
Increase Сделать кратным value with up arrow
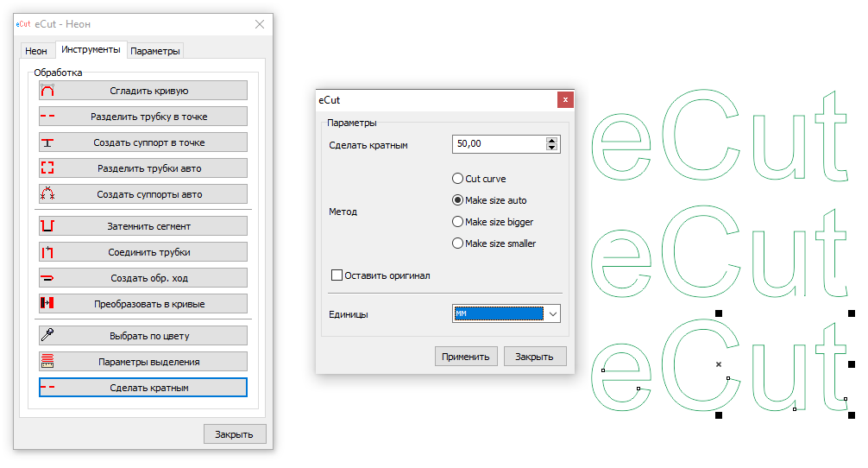(x=551, y=140)
